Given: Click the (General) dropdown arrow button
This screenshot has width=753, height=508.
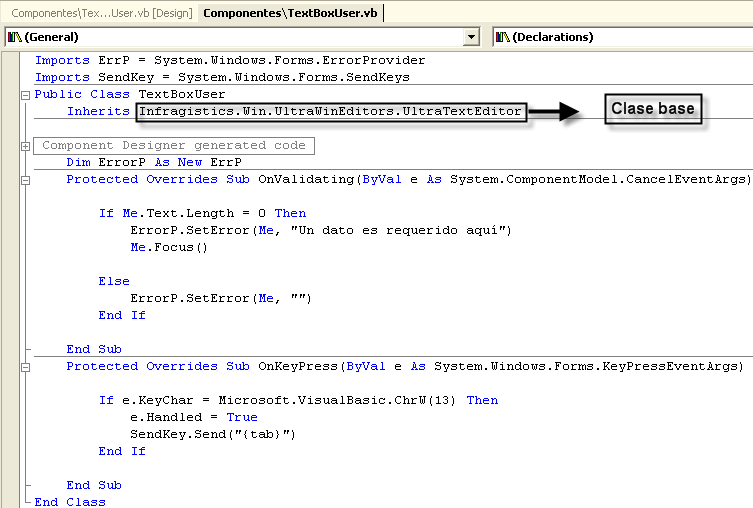Looking at the screenshot, I should coord(472,37).
